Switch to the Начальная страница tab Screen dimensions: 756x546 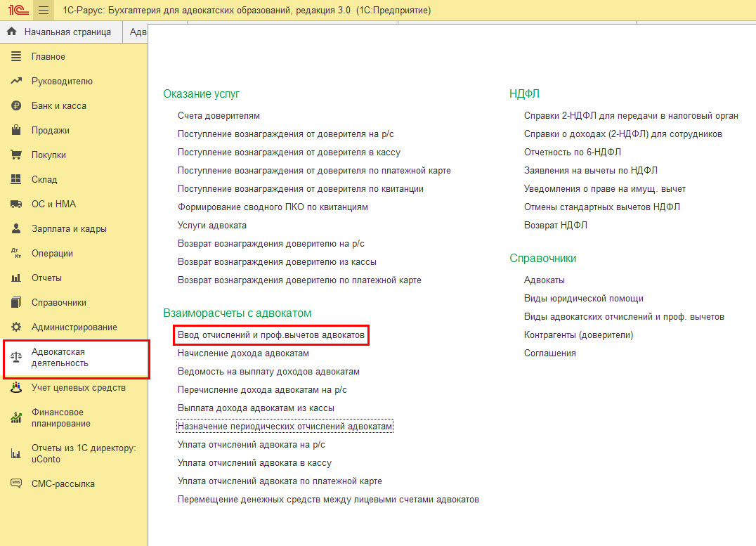click(67, 32)
